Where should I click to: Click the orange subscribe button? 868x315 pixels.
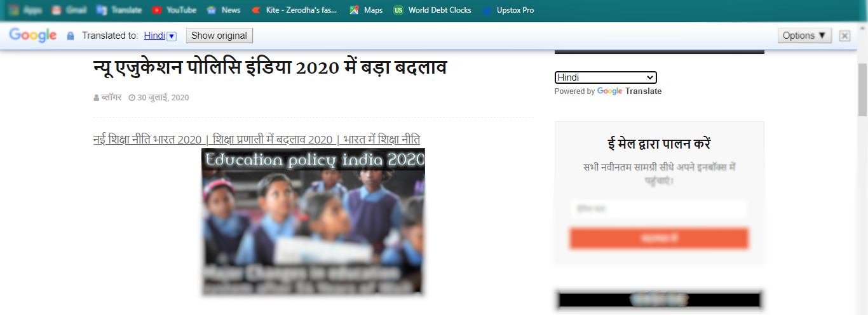click(x=659, y=238)
